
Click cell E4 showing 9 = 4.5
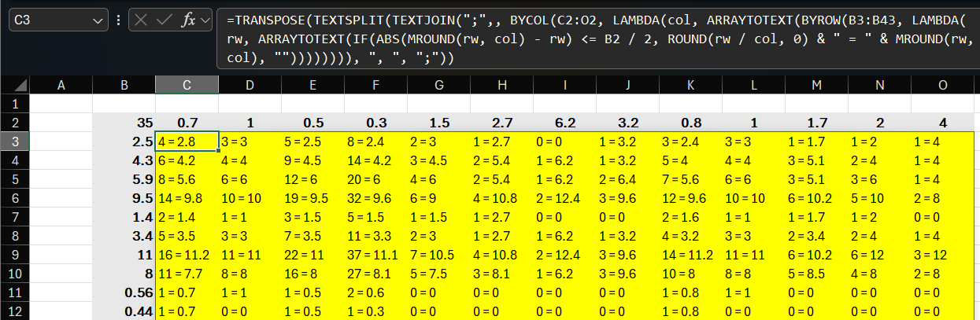pos(312,160)
